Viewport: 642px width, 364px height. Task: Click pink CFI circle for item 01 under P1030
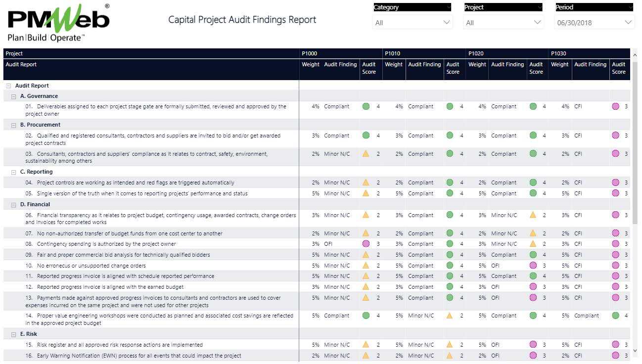coord(615,106)
